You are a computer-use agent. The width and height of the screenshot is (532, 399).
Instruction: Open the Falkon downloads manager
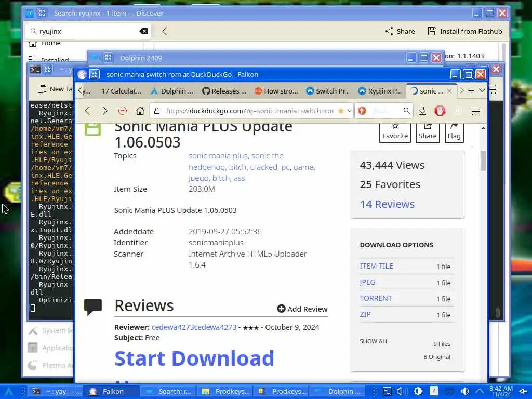(x=422, y=111)
